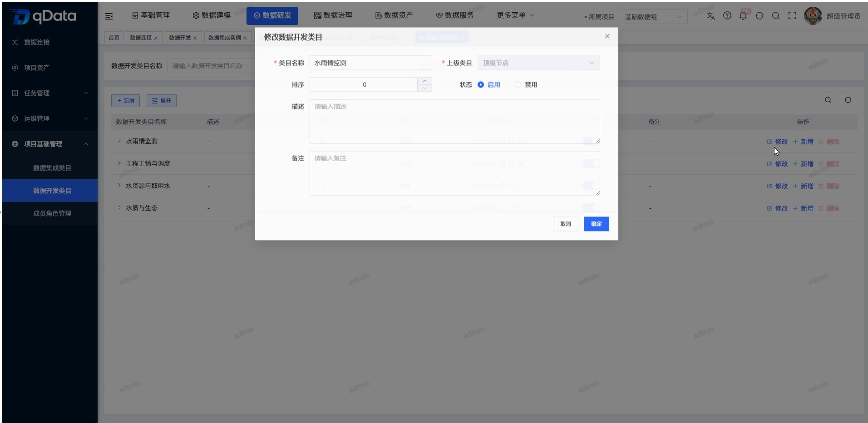Viewport: 868px width, 423px height.
Task: Click the table search toggle icon
Action: click(x=828, y=100)
